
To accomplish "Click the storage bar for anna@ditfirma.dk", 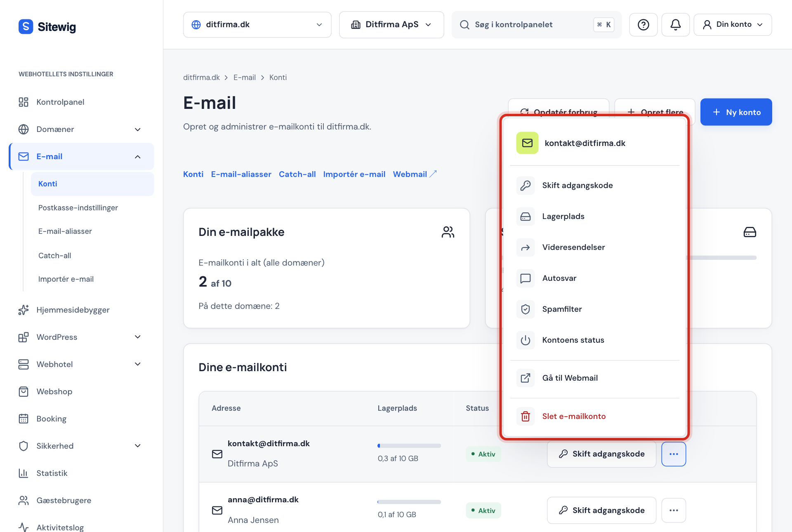I will click(x=409, y=502).
